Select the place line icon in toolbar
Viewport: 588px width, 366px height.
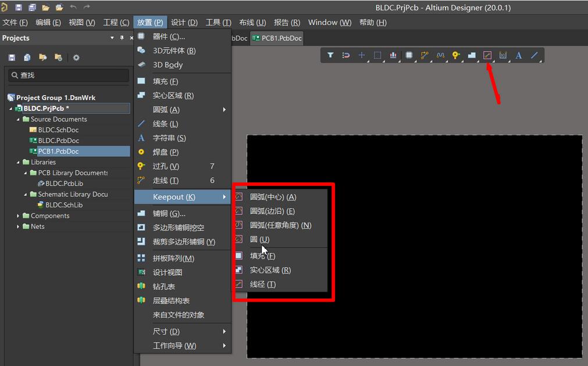[x=534, y=55]
